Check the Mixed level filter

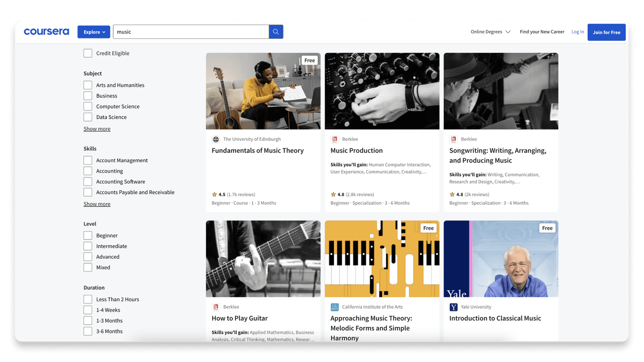tap(88, 267)
